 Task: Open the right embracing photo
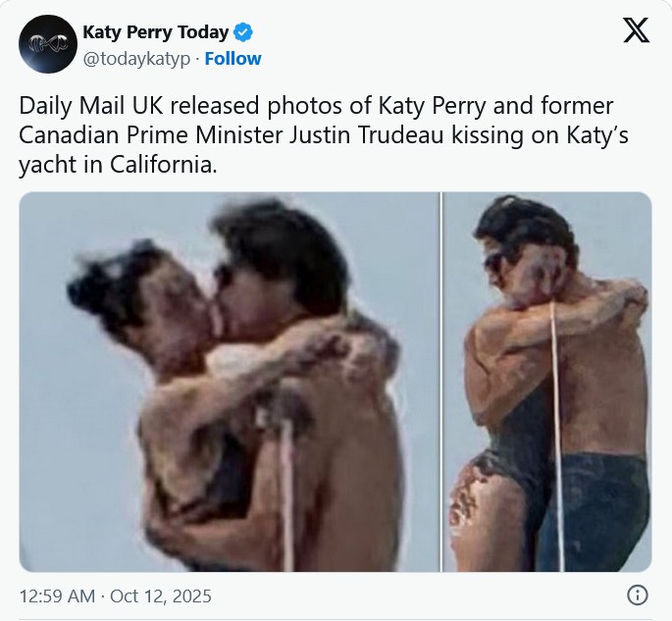point(547,383)
